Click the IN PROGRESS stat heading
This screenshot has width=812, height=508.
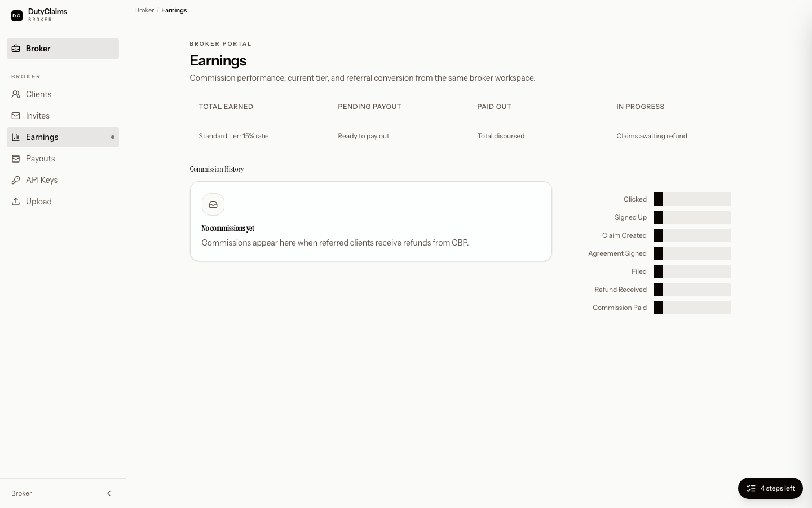(640, 107)
